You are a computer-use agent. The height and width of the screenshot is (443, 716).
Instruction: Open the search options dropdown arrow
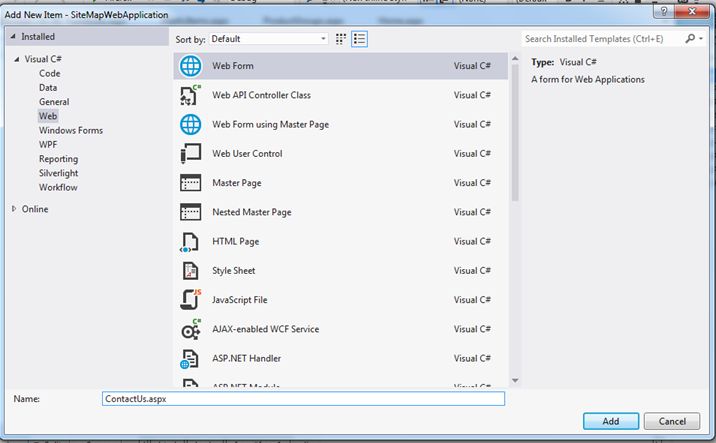point(701,39)
